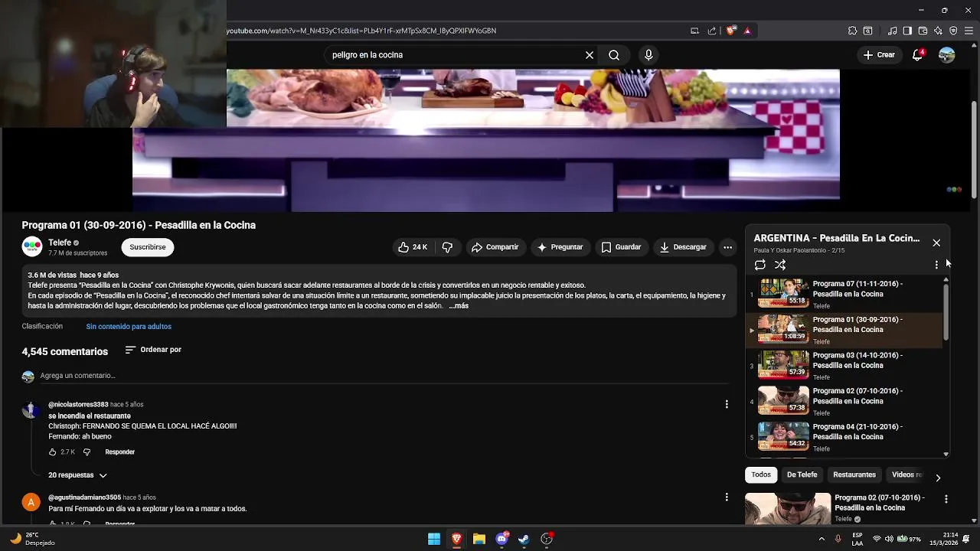Show hidden system tray icons
The height and width of the screenshot is (551, 980).
(822, 539)
